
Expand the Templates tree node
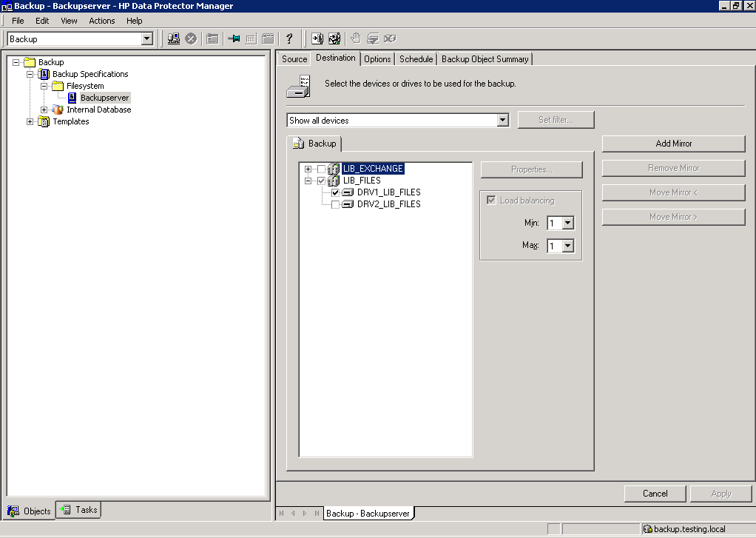(30, 121)
